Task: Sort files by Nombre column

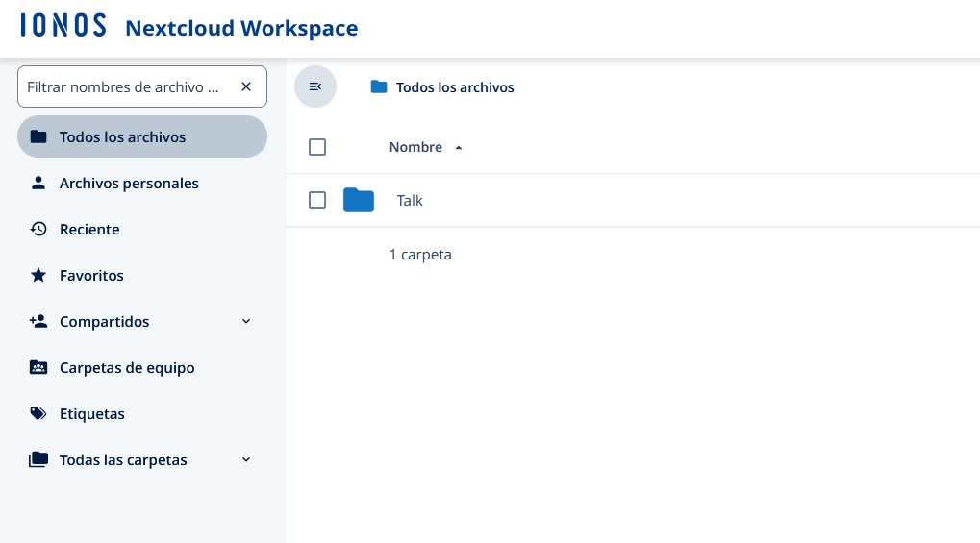Action: pyautogui.click(x=415, y=147)
